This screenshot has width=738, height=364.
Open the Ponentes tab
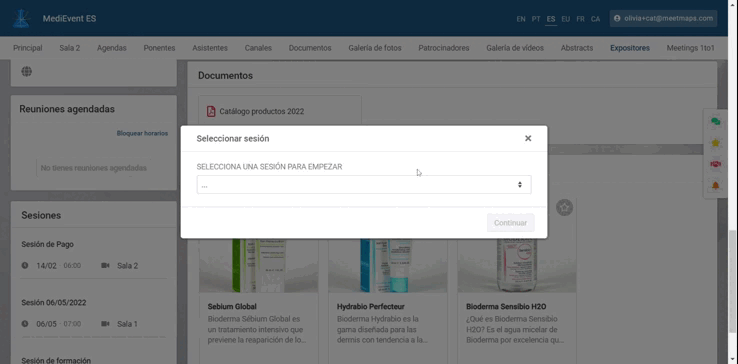159,48
